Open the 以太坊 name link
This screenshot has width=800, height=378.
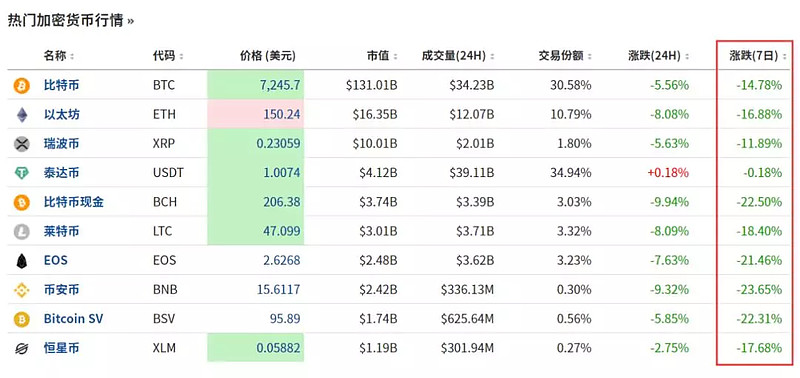point(62,115)
